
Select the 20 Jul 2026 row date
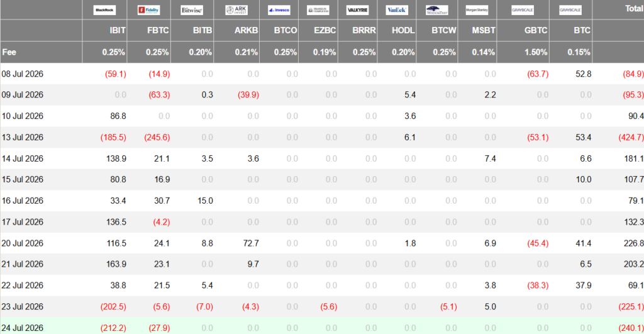coord(22,243)
